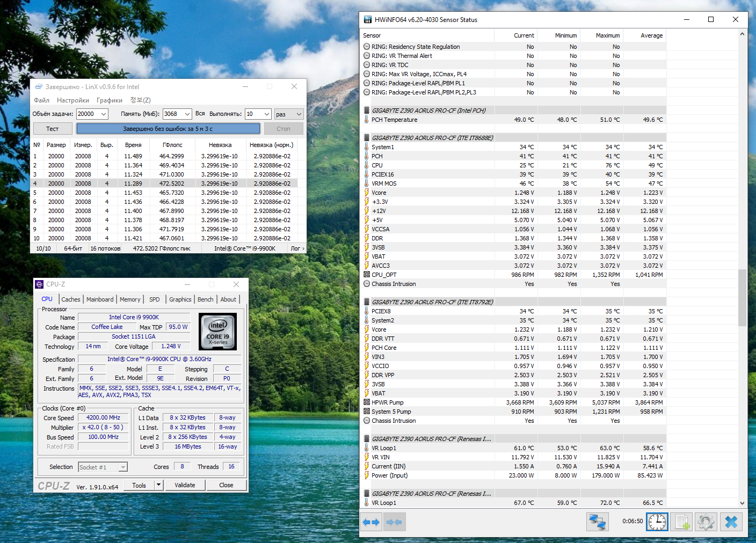Click the Average column header in HWiNFO
Image resolution: width=756 pixels, height=543 pixels.
click(645, 35)
